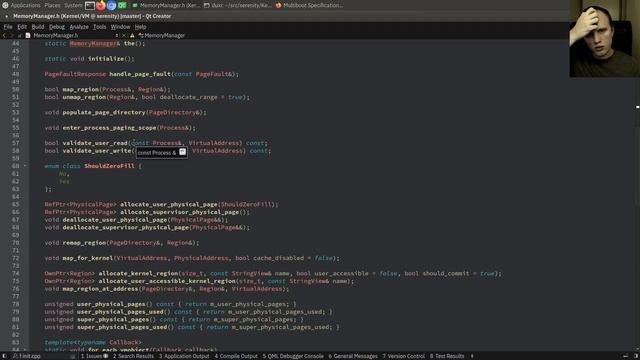
Task: Close the MemoryManager.h document with the X
Action: tap(124, 36)
